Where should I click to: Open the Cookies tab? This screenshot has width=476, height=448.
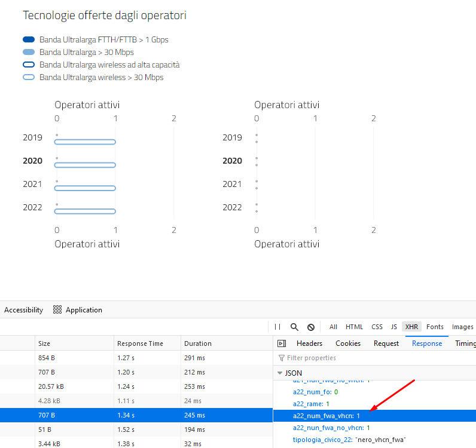pyautogui.click(x=348, y=343)
